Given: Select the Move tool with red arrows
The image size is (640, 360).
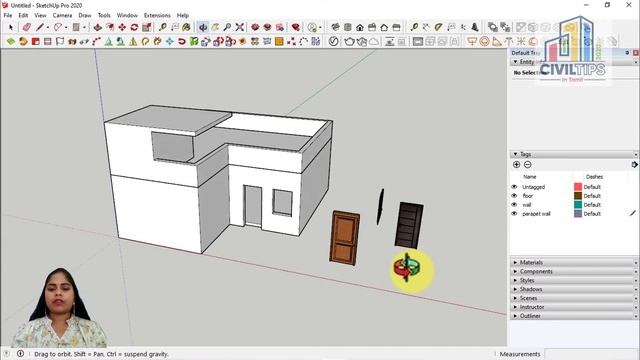Looking at the screenshot, I should tap(122, 27).
